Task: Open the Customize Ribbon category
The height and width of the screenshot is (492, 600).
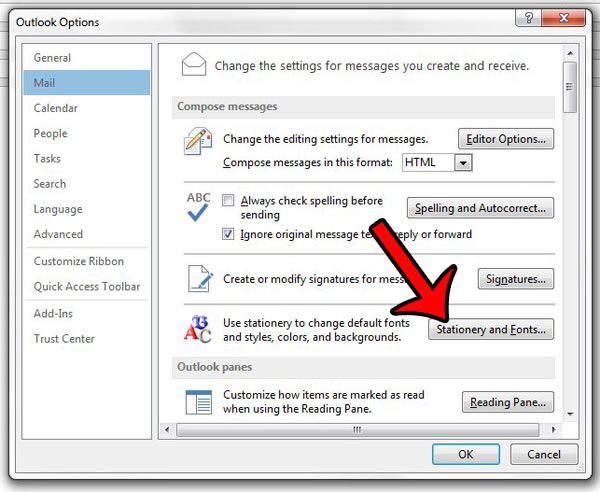Action: point(87,261)
